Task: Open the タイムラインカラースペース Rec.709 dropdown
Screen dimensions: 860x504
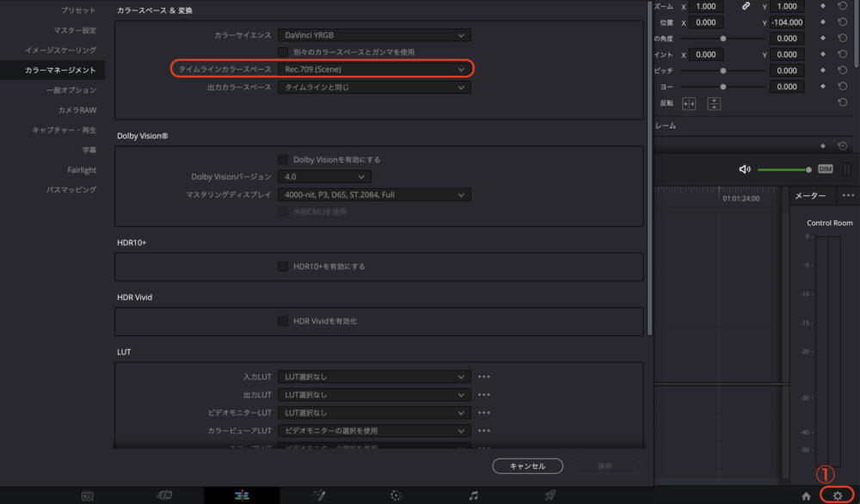Action: (373, 69)
